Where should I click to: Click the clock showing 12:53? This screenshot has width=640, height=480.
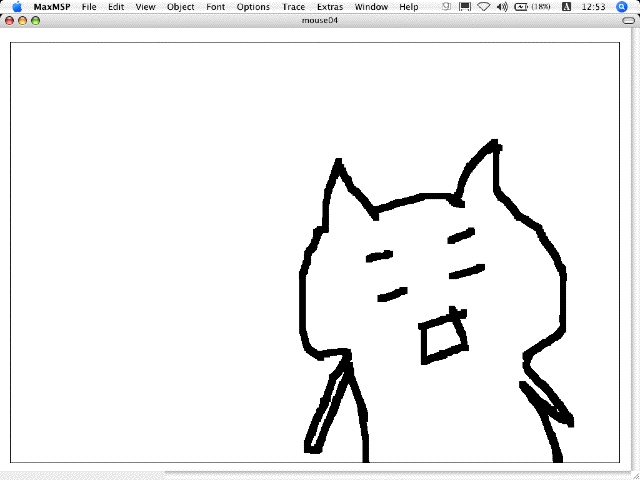click(594, 7)
